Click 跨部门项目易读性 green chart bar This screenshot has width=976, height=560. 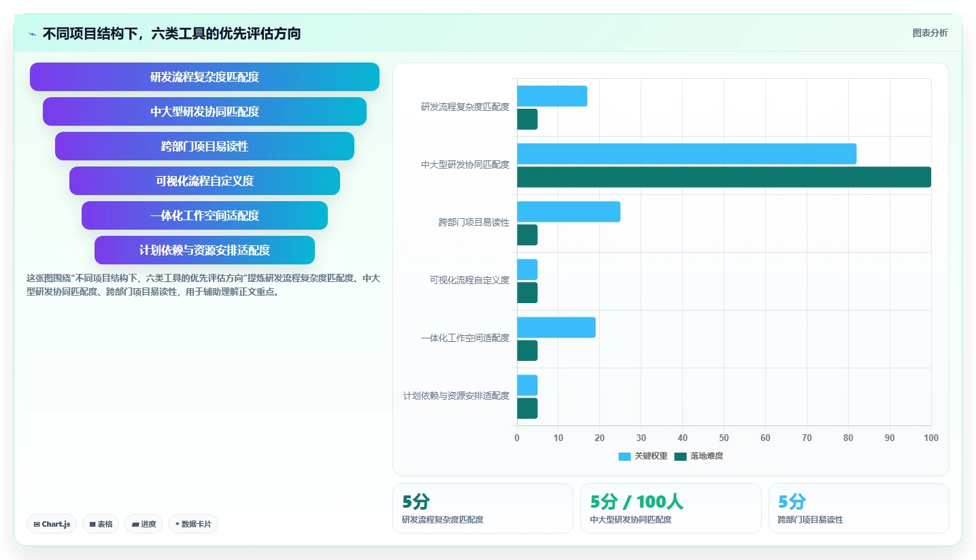(x=527, y=234)
